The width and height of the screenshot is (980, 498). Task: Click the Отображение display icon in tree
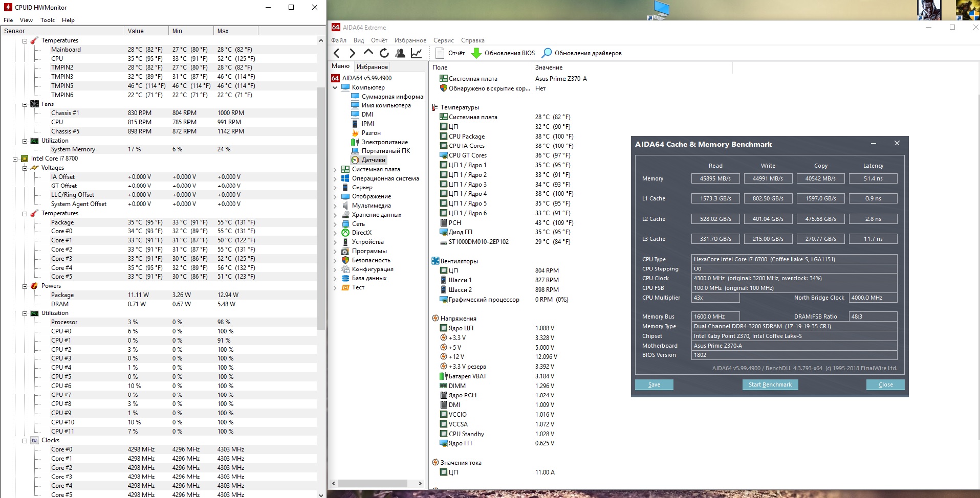click(345, 196)
